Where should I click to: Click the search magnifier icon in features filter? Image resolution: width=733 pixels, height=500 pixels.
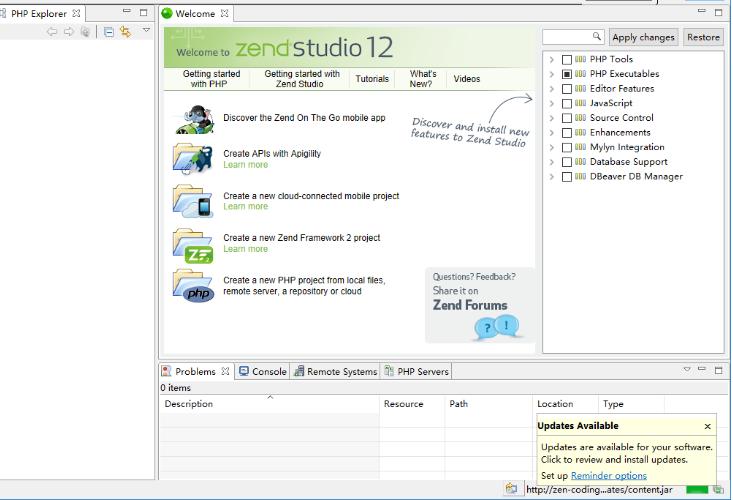(x=596, y=36)
